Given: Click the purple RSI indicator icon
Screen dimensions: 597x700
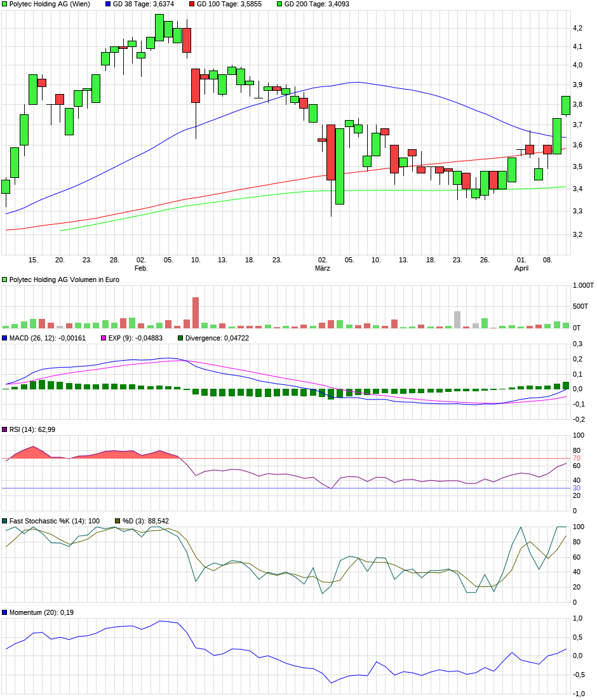Looking at the screenshot, I should click(5, 429).
